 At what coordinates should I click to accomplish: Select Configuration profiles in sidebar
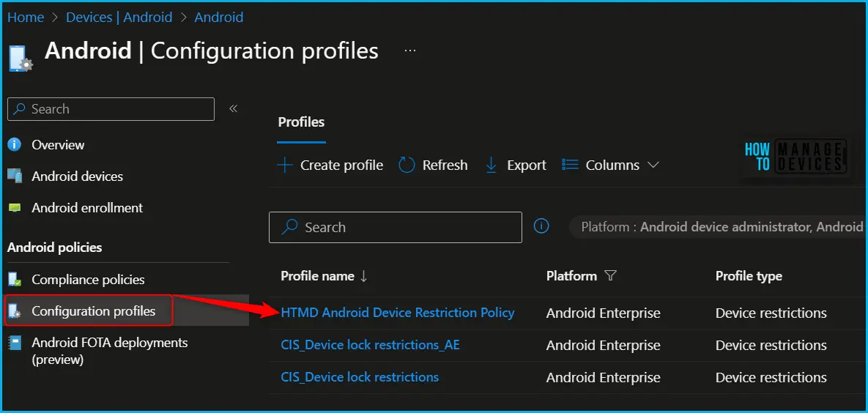click(x=94, y=311)
